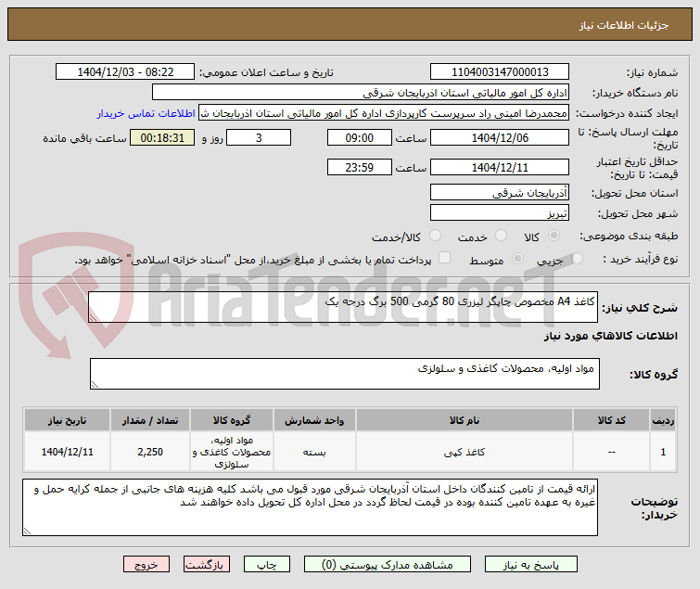The height and width of the screenshot is (589, 700).
Task: Click the ردیف column header
Action: (663, 420)
